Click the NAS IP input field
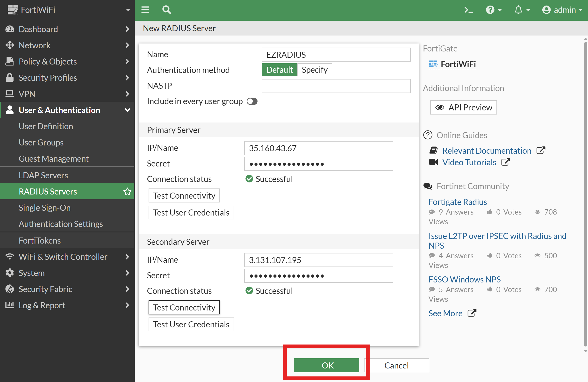Image resolution: width=588 pixels, height=382 pixels. pos(336,86)
